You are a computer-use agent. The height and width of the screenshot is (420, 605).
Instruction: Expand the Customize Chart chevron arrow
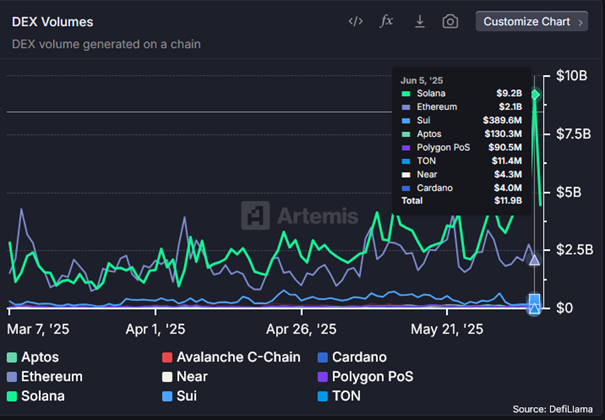[x=580, y=22]
